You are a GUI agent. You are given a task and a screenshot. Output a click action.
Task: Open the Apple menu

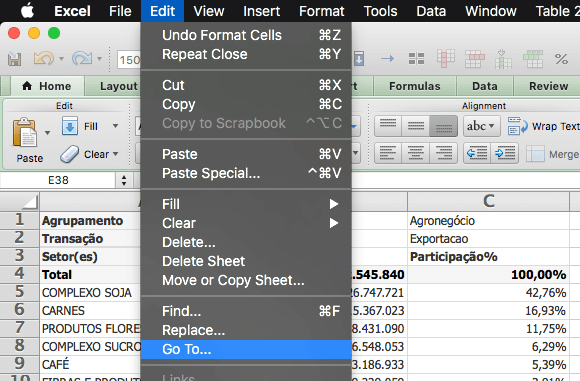pyautogui.click(x=27, y=11)
